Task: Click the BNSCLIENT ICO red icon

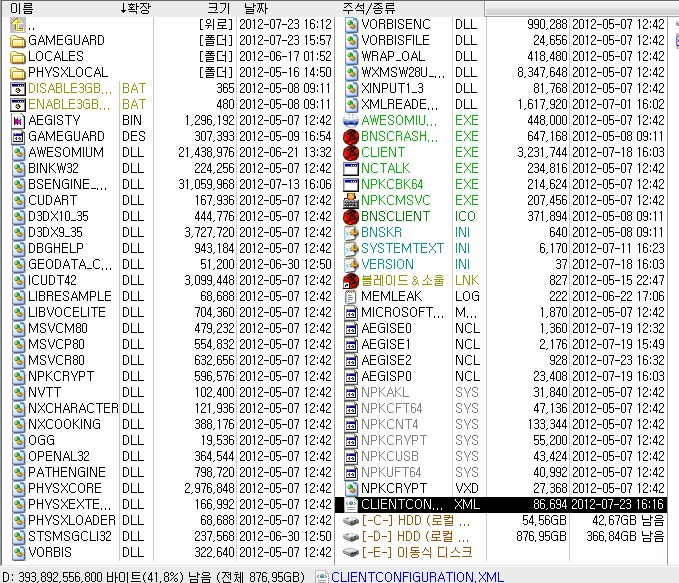Action: (x=351, y=217)
